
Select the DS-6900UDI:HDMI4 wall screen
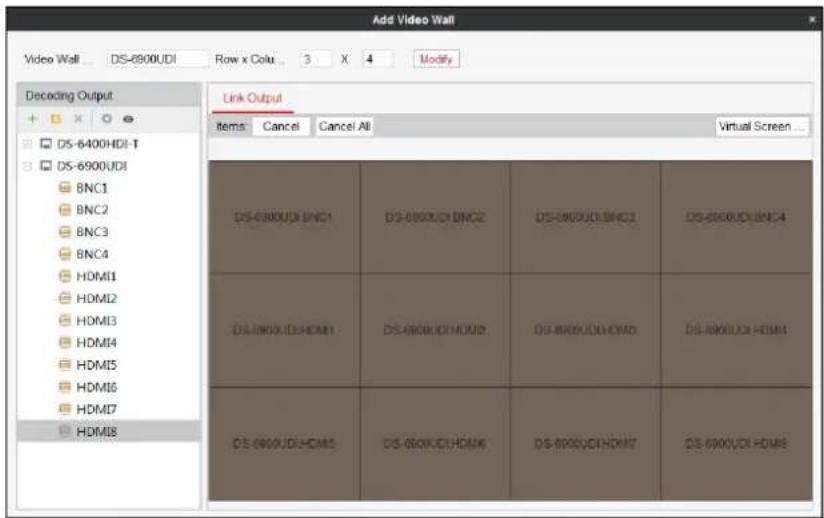coord(737,330)
